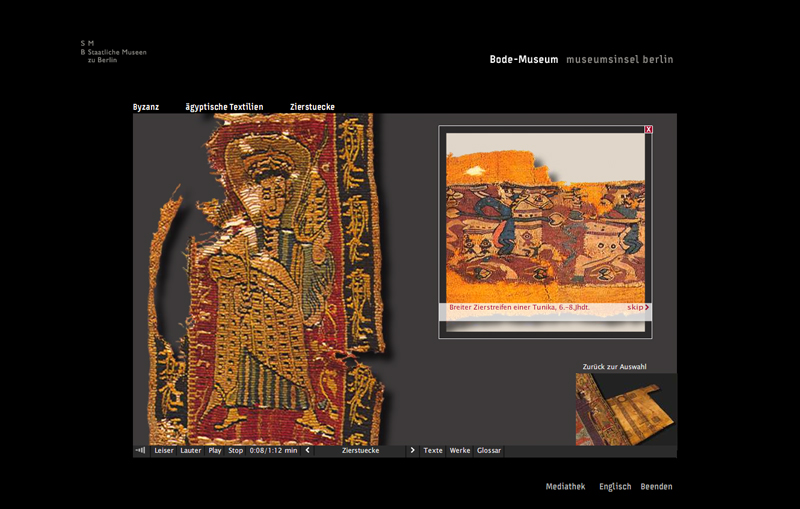Navigate to Byzanz breadcrumb
800x509 pixels.
146,107
